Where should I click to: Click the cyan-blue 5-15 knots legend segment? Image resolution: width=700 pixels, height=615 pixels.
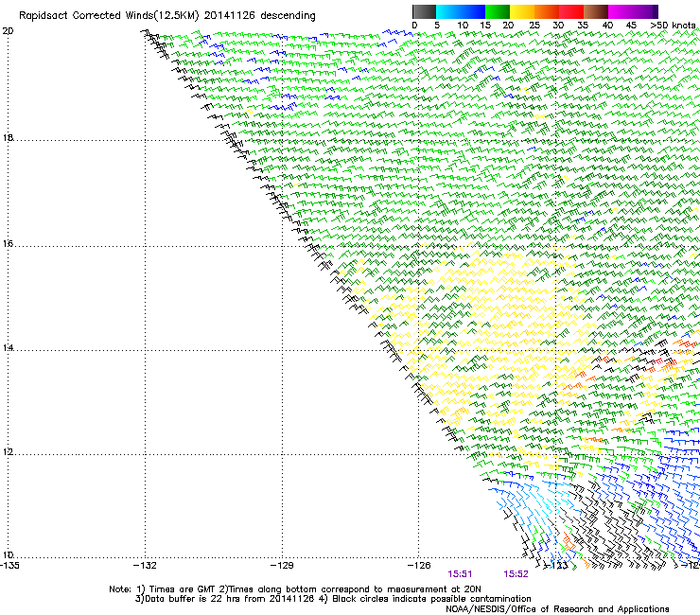tap(461, 11)
